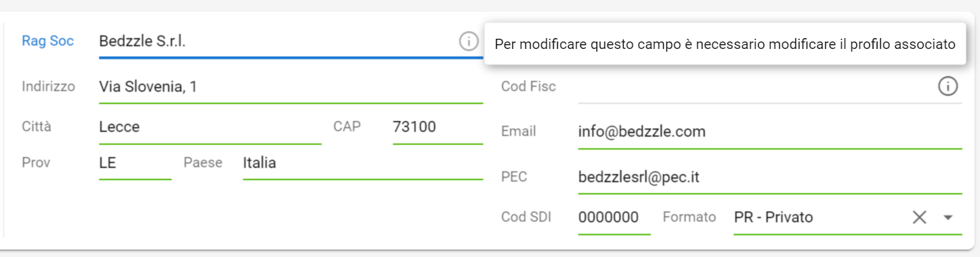Screen dimensions: 980x257
Task: Focus the Paese field showing Italia
Action: (x=362, y=163)
